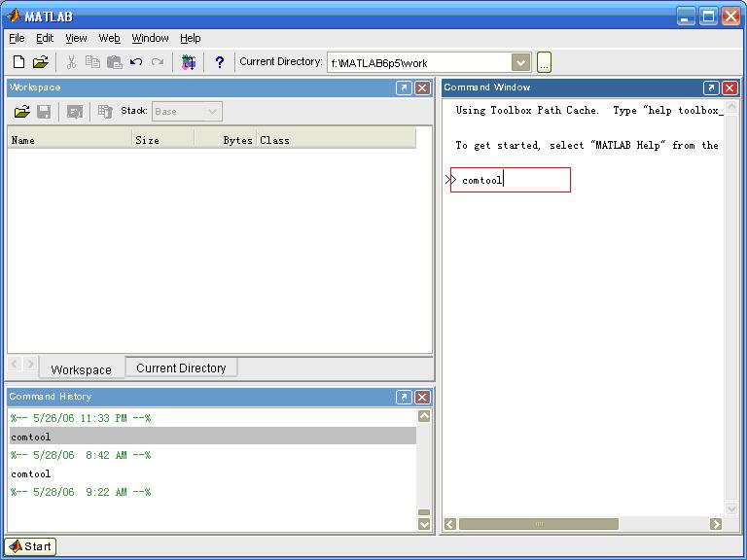Open the Stack Base dropdown
Image resolution: width=747 pixels, height=560 pixels.
[x=187, y=112]
